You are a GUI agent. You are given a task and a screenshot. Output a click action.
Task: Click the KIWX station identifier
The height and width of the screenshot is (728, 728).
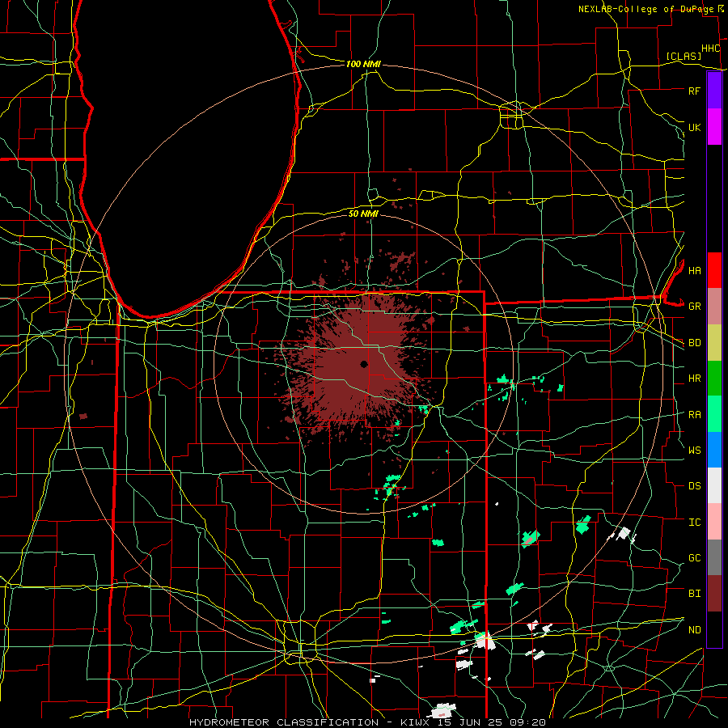417,722
